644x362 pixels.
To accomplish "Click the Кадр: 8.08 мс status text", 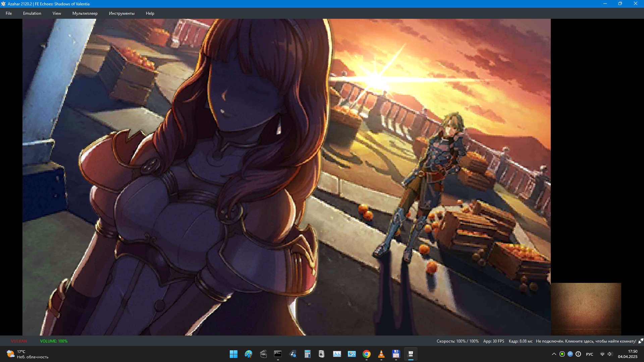I will point(521,341).
